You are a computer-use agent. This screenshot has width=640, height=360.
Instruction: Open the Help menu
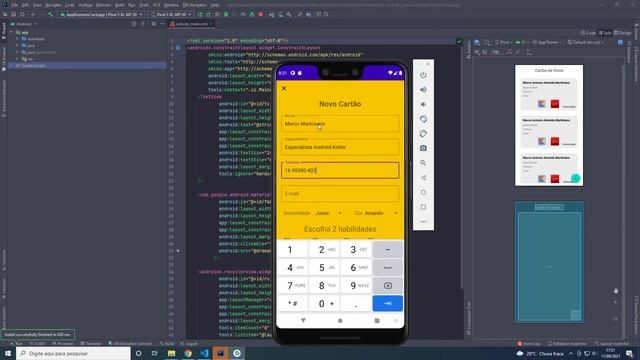pos(215,5)
